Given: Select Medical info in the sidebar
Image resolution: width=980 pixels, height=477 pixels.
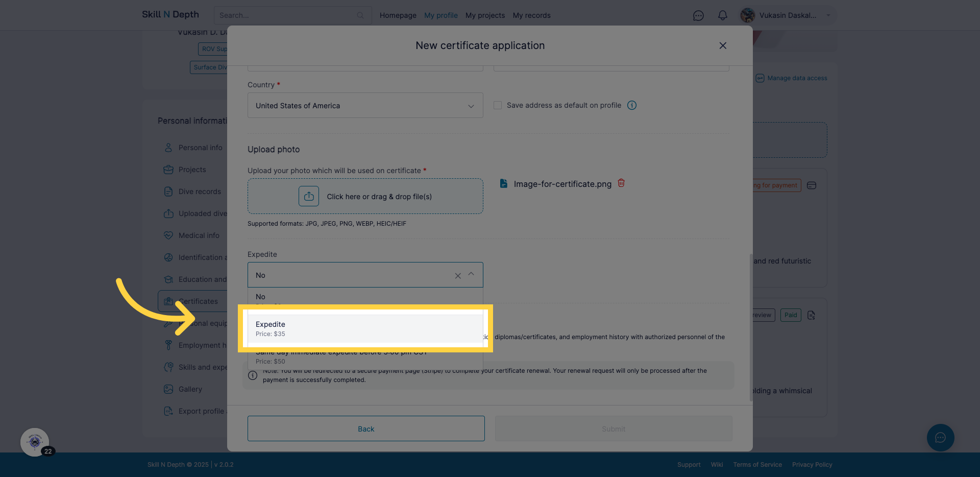Looking at the screenshot, I should (199, 235).
